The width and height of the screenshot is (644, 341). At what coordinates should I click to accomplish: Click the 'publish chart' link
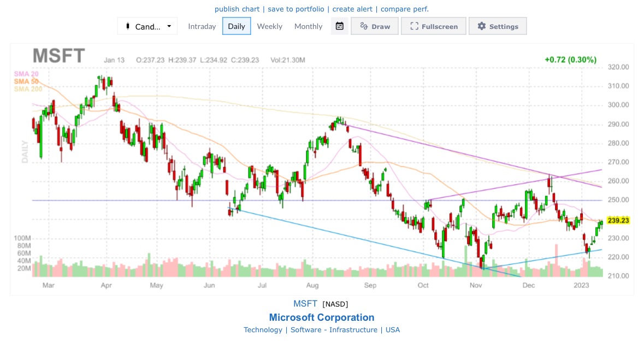click(237, 9)
